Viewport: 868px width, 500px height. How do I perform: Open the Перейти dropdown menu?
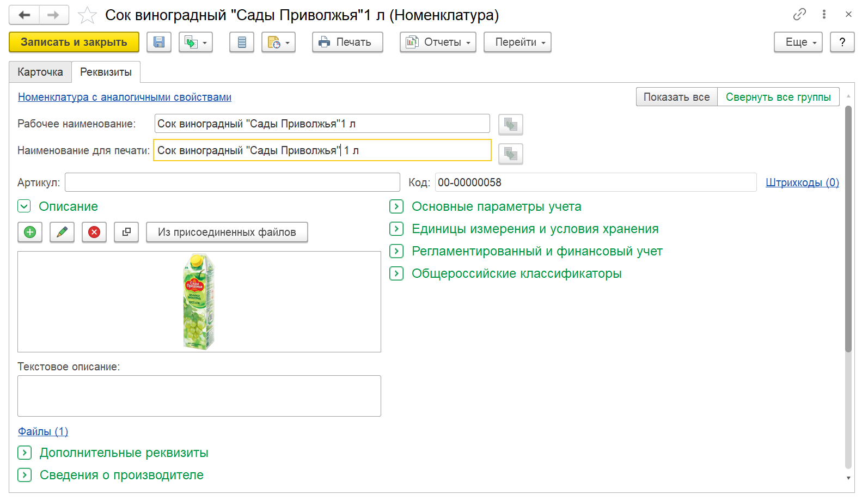tap(517, 42)
